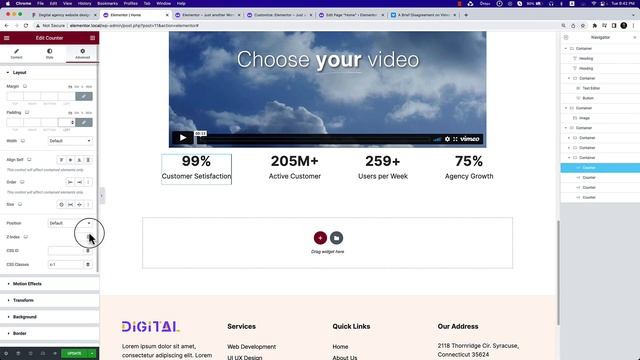Open Navigator from bottom toolbar
This screenshot has height=360, width=640.
(x=18, y=353)
